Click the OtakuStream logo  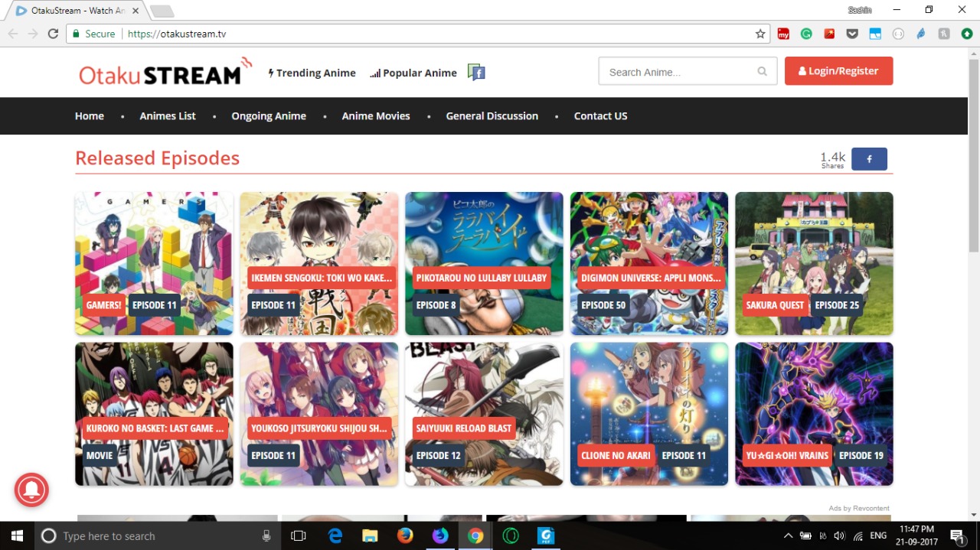click(x=165, y=72)
